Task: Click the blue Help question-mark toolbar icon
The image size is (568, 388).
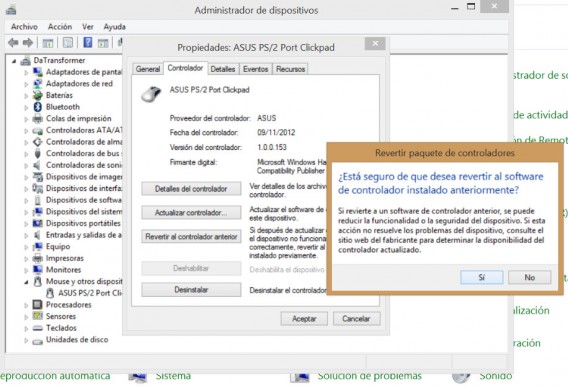Action: (88, 42)
